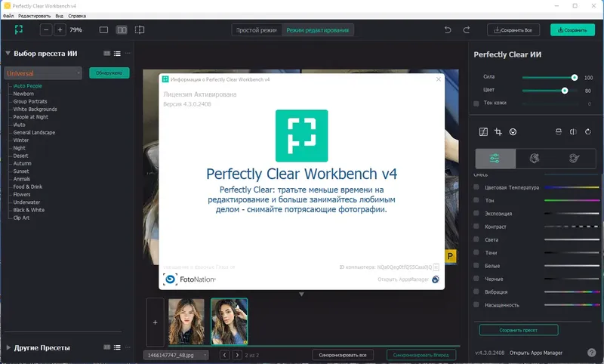The image size is (604, 364).
Task: Redo the last edit
Action: coord(466,29)
